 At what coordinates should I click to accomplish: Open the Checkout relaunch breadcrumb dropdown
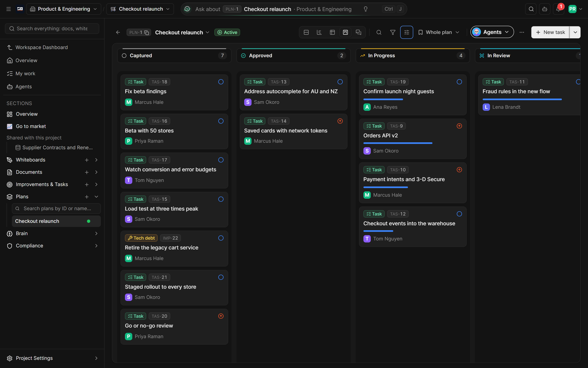coord(140,9)
